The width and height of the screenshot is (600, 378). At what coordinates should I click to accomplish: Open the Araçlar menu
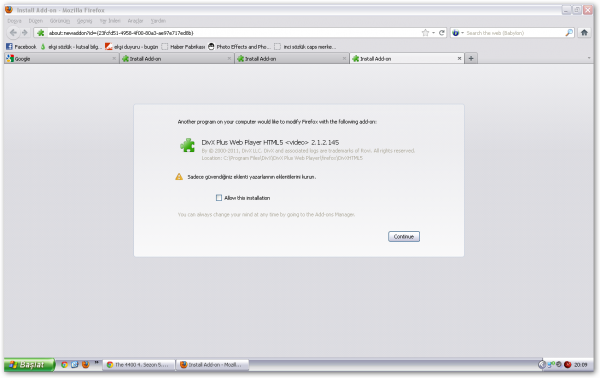135,21
